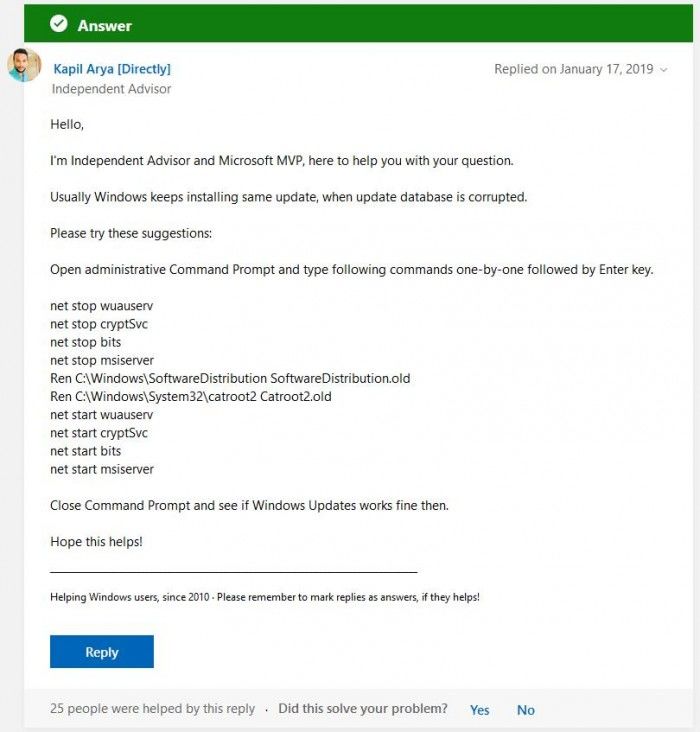Click the "Replied on January 17, 2019" text
This screenshot has width=700, height=732.
pos(573,69)
